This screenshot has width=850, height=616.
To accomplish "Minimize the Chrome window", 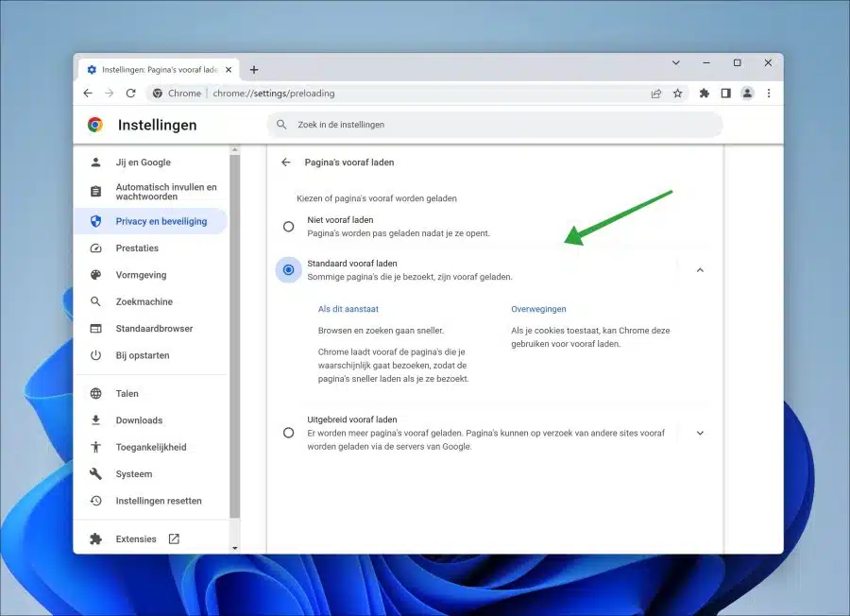I will pyautogui.click(x=706, y=63).
